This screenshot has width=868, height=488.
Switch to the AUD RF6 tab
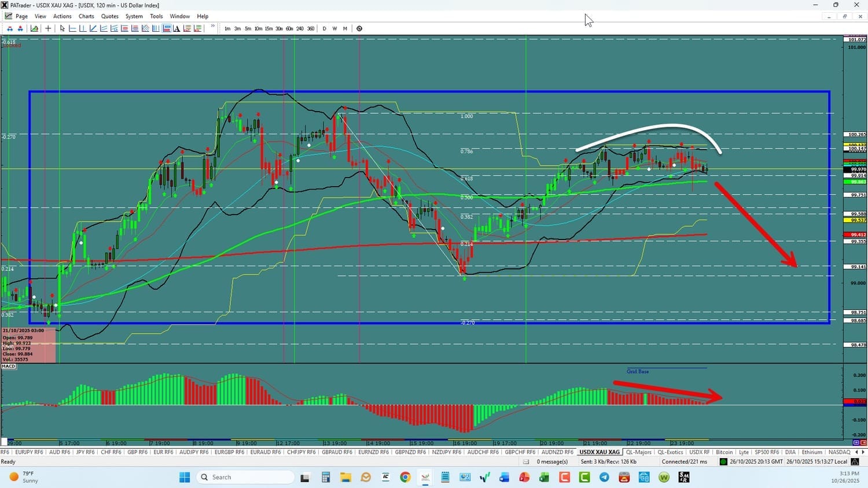pyautogui.click(x=60, y=452)
